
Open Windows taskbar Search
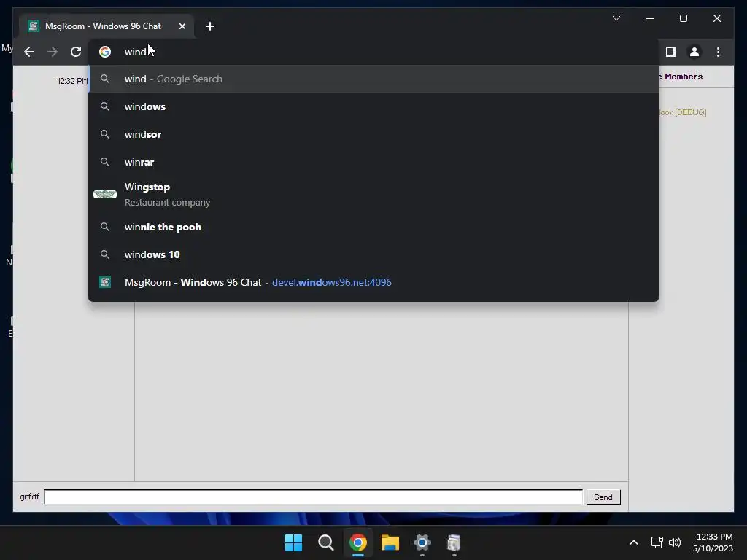click(x=326, y=542)
